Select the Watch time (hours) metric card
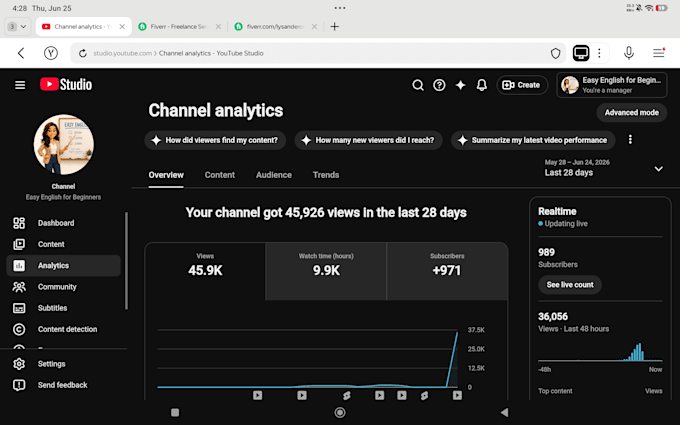This screenshot has height=425, width=680. click(x=326, y=271)
